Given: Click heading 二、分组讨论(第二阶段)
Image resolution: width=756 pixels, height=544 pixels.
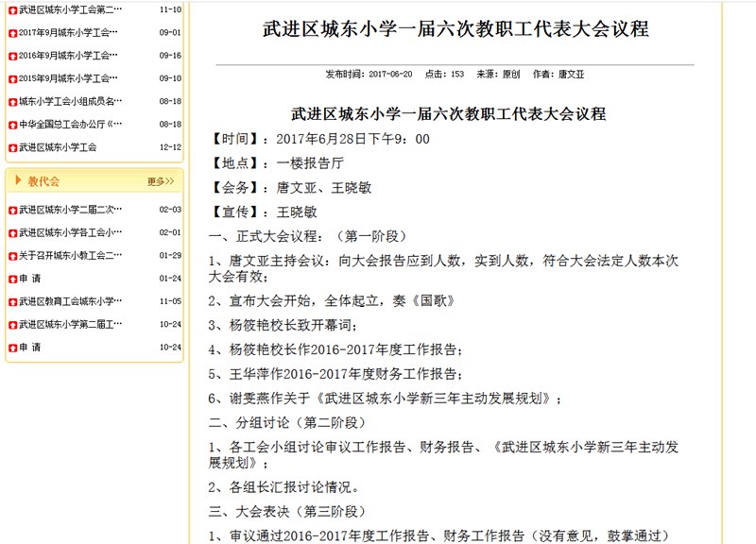Looking at the screenshot, I should click(287, 422).
